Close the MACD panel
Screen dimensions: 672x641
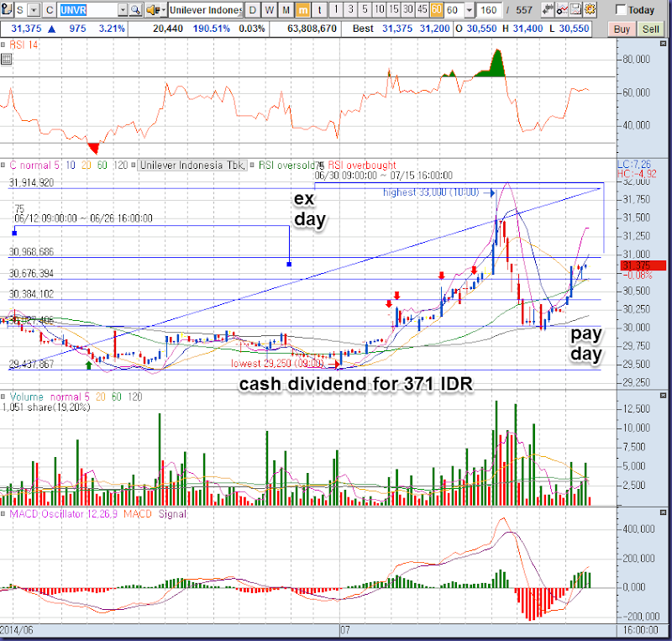[663, 512]
